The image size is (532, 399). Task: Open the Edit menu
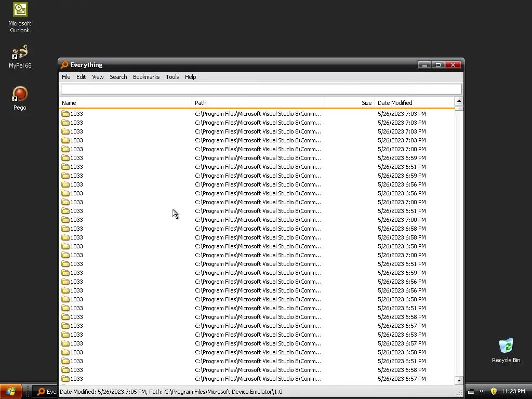coord(81,77)
